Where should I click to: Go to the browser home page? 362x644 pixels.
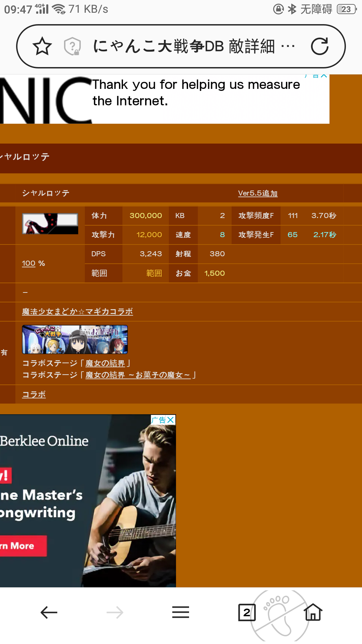tap(313, 612)
